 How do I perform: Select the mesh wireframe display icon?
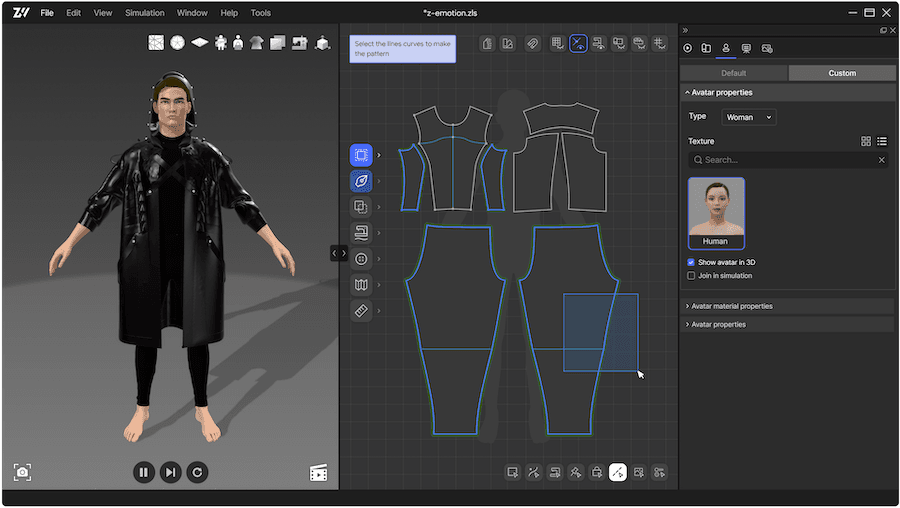[156, 42]
